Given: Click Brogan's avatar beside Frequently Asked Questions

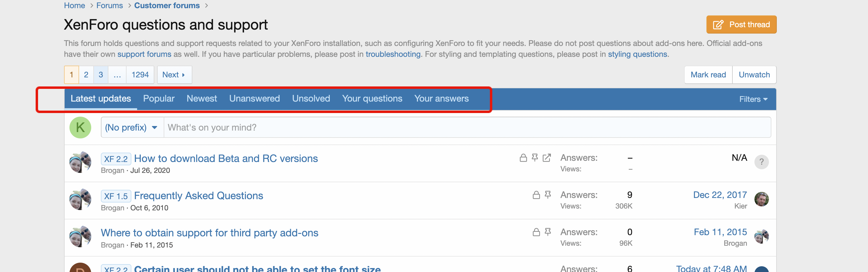Looking at the screenshot, I should pyautogui.click(x=80, y=199).
